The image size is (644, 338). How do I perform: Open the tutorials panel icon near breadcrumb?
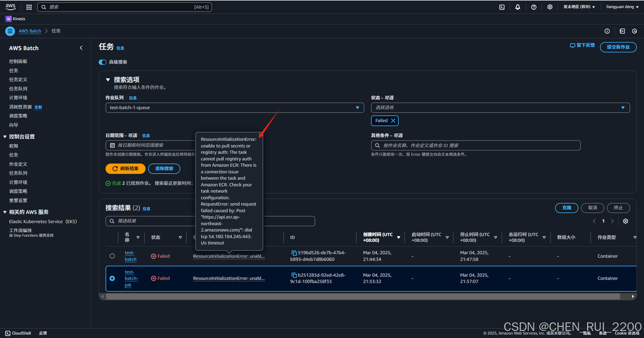click(622, 31)
